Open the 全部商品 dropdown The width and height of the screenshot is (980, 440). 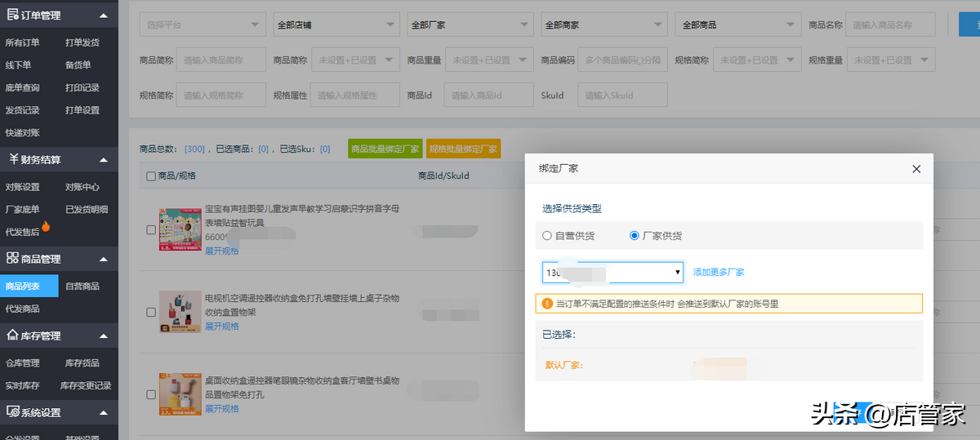click(738, 25)
